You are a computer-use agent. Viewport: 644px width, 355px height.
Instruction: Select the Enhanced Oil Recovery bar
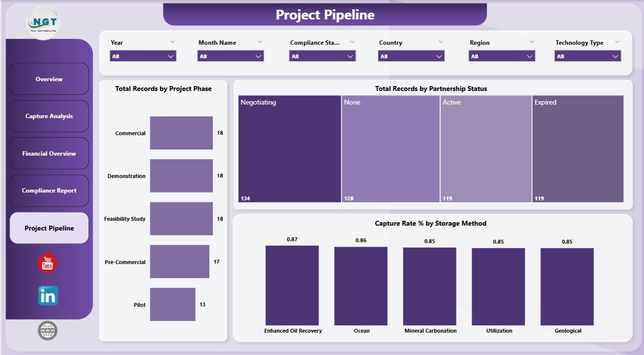pos(292,286)
